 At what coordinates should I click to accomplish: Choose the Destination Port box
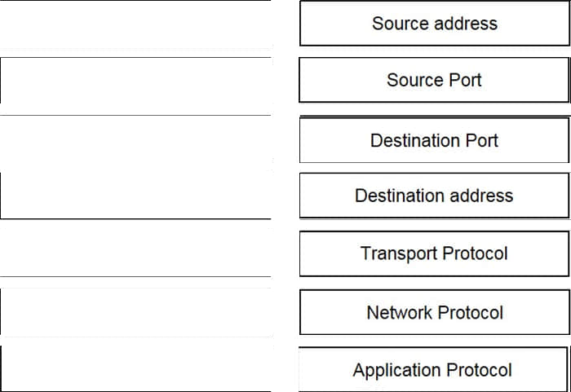coord(434,139)
